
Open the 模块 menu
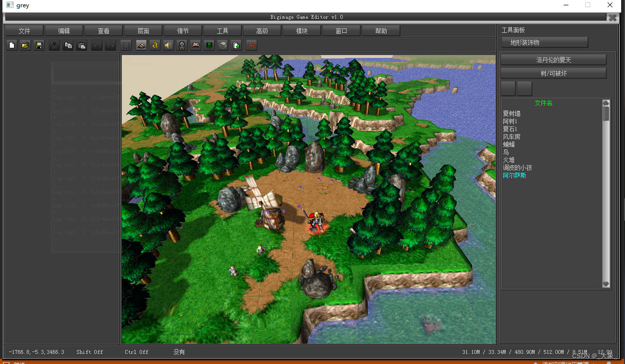[302, 31]
